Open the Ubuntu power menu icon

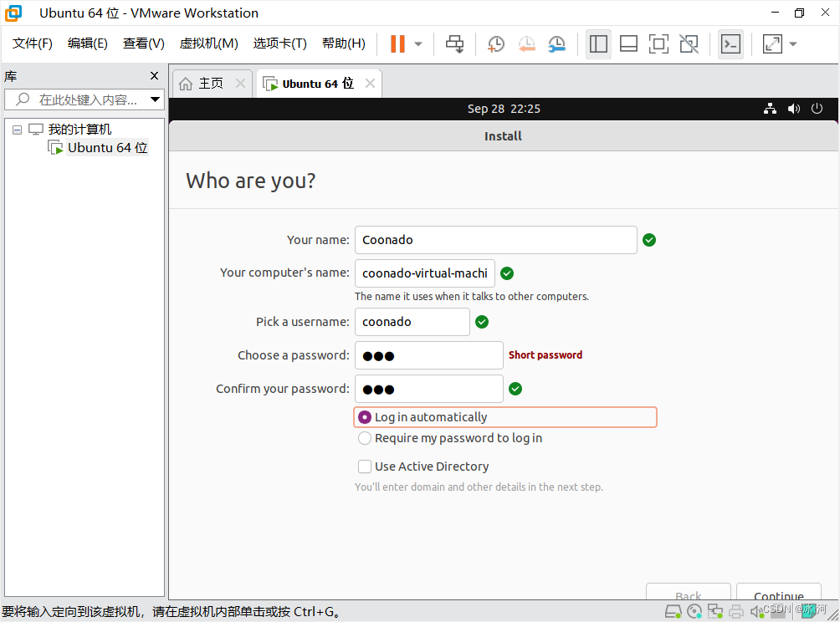(x=817, y=109)
